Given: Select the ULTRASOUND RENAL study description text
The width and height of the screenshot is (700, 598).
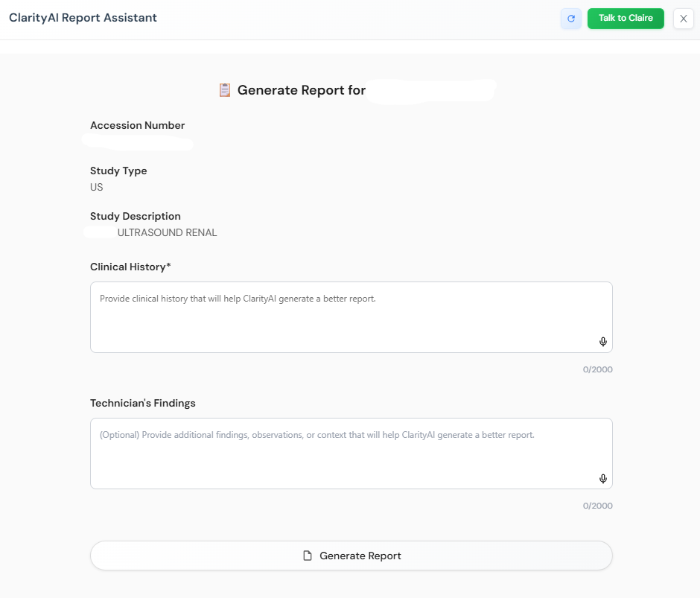Looking at the screenshot, I should (167, 232).
